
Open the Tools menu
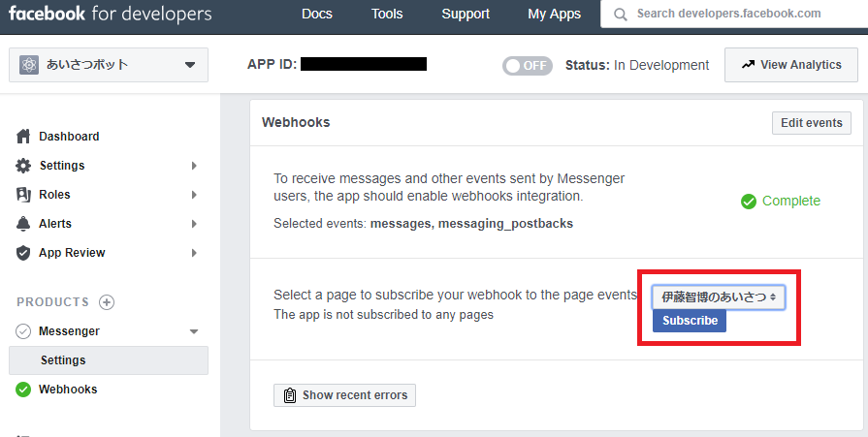tap(387, 14)
